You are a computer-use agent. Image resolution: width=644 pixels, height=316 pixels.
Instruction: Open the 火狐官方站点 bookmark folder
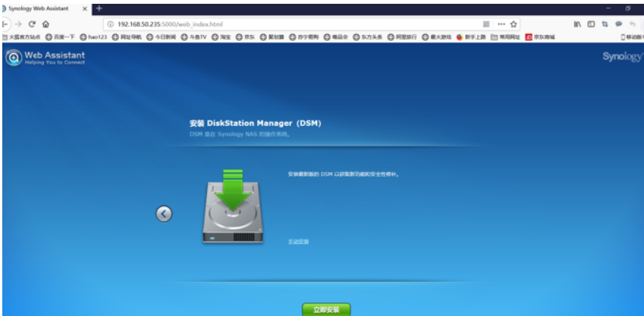point(21,37)
